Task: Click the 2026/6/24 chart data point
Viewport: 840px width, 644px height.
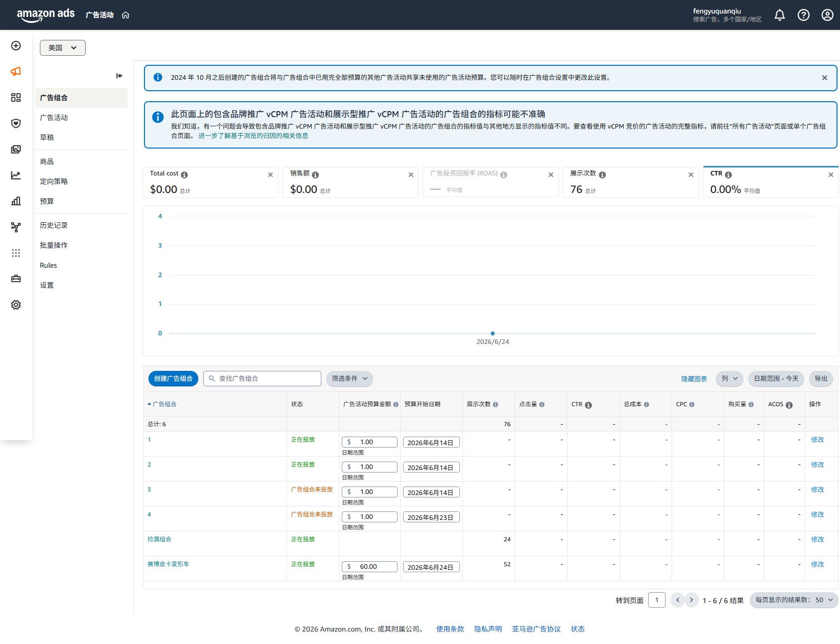Action: (493, 333)
